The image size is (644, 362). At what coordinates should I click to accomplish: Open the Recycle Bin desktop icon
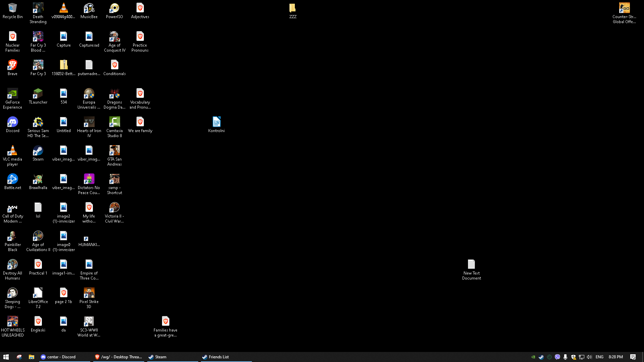click(x=12, y=11)
